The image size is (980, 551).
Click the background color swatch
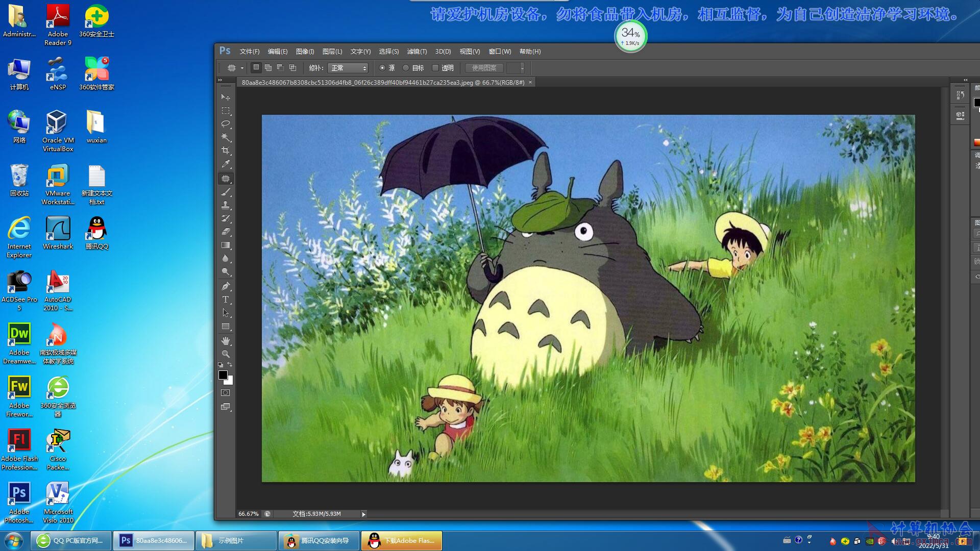pyautogui.click(x=230, y=381)
